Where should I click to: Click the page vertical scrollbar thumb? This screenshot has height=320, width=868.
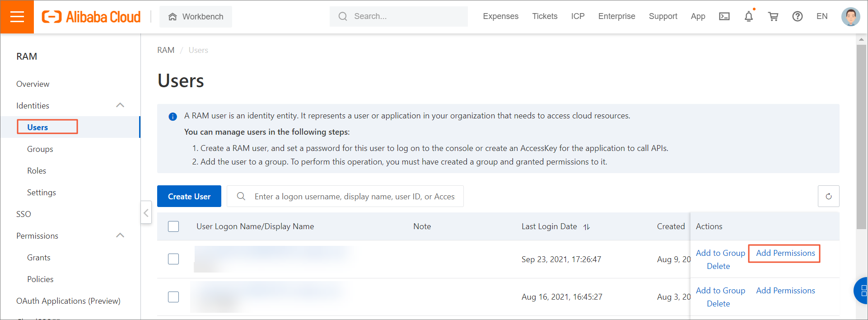click(x=861, y=137)
